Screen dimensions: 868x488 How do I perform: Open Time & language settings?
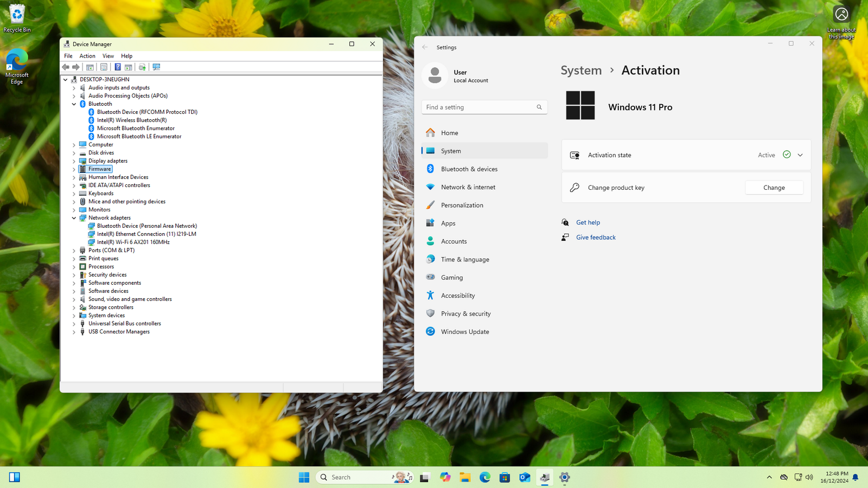[484, 259]
